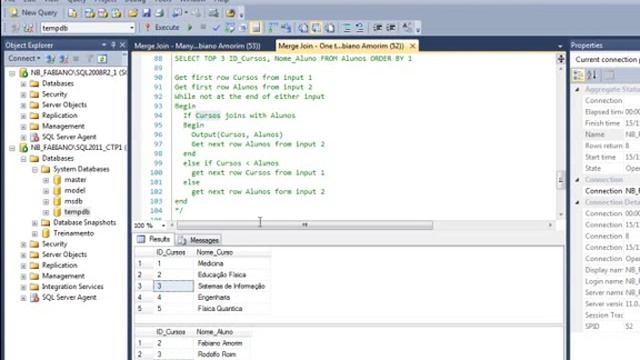The width and height of the screenshot is (640, 360).
Task: Collapse Aggregate Status properties section
Action: [577, 89]
